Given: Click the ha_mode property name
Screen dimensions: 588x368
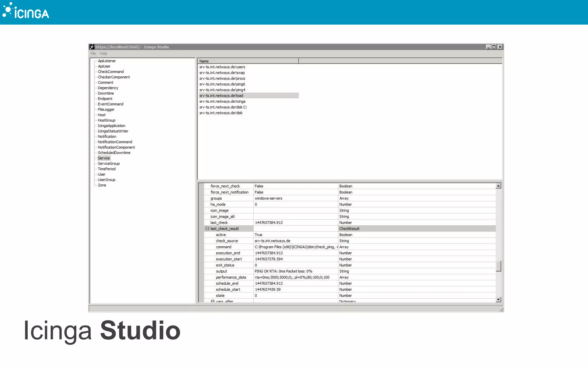Looking at the screenshot, I should [218, 204].
